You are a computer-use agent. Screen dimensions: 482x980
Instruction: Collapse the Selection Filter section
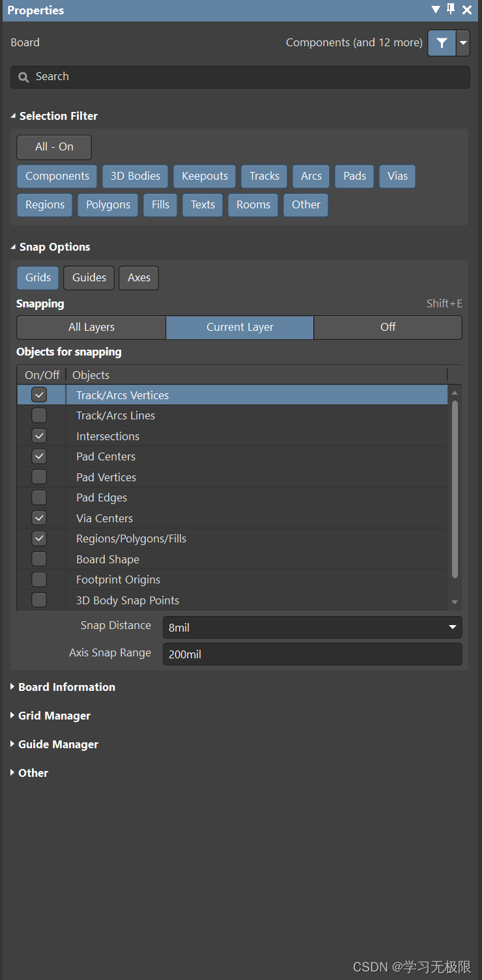(14, 116)
